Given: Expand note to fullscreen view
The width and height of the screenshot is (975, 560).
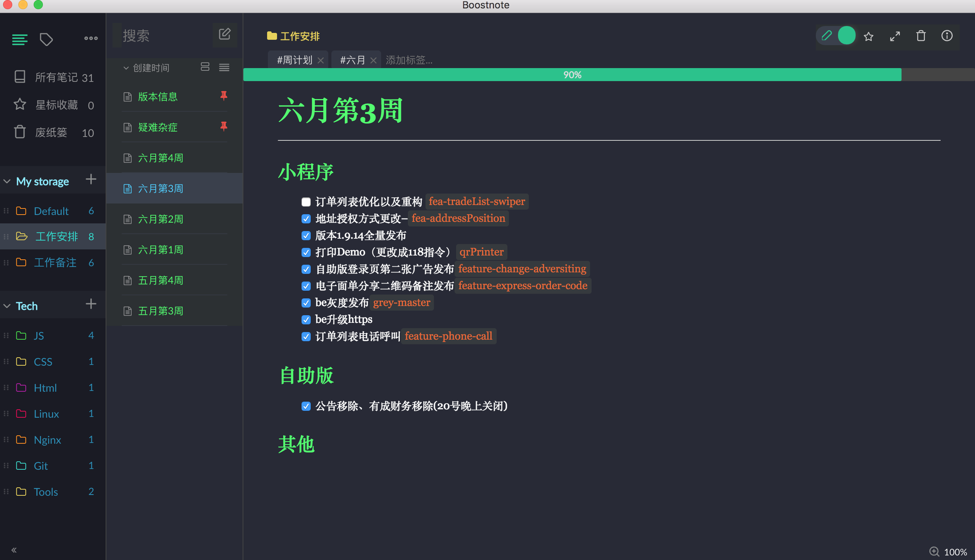Looking at the screenshot, I should [895, 36].
